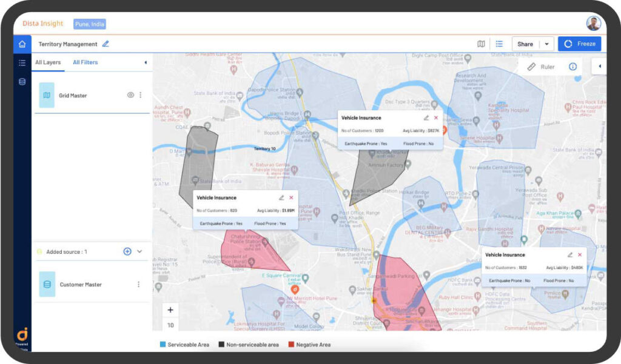The height and width of the screenshot is (364, 621).
Task: Open the Customer Master kebab menu
Action: tap(138, 284)
